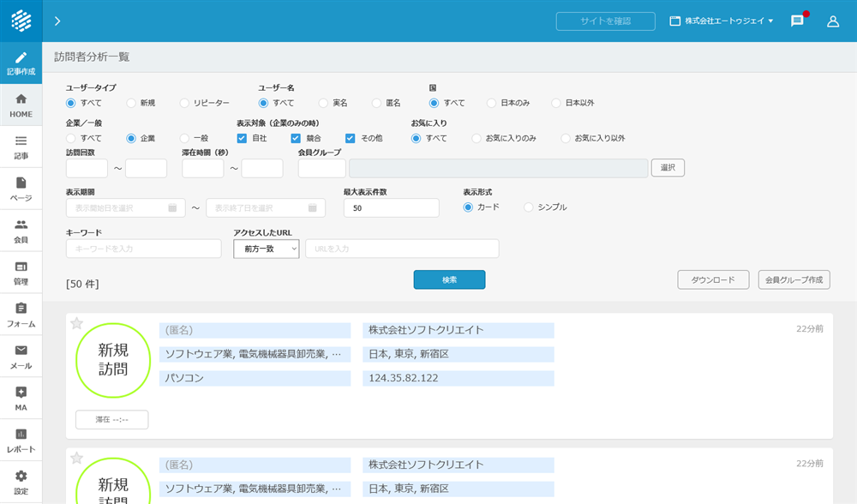
Task: Click the 選択 button for 会員グループ
Action: (x=668, y=168)
